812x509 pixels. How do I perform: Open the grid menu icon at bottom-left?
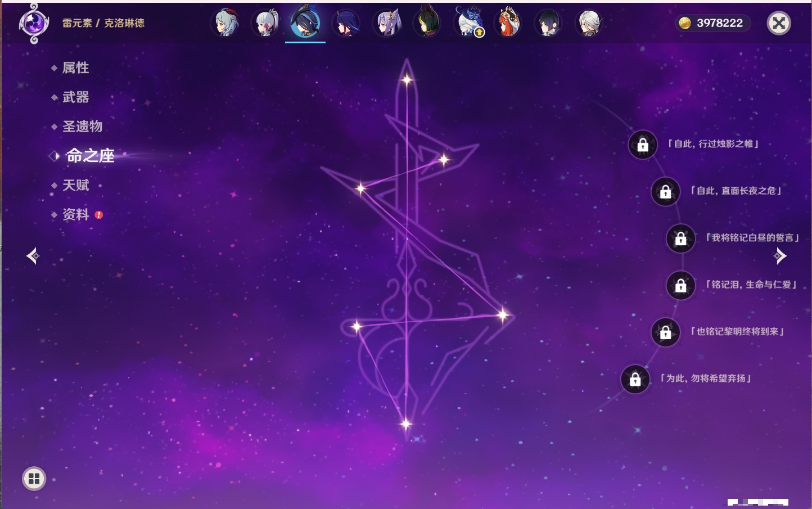click(34, 479)
